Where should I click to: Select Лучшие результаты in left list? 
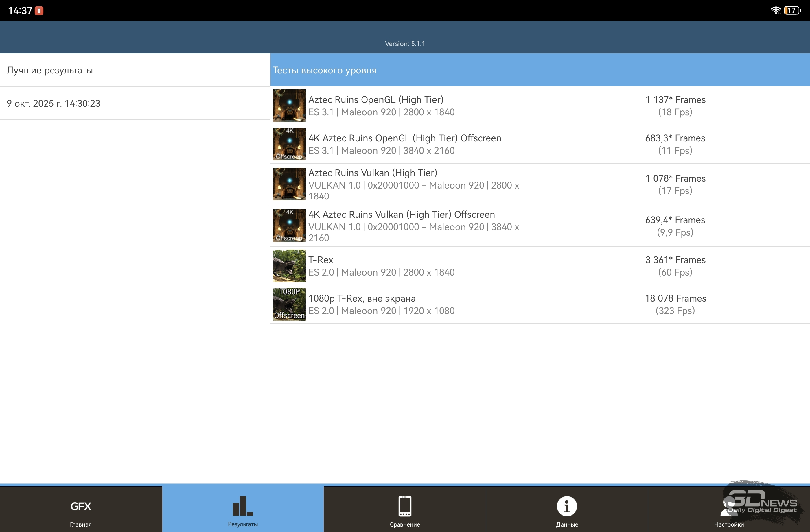pos(50,71)
